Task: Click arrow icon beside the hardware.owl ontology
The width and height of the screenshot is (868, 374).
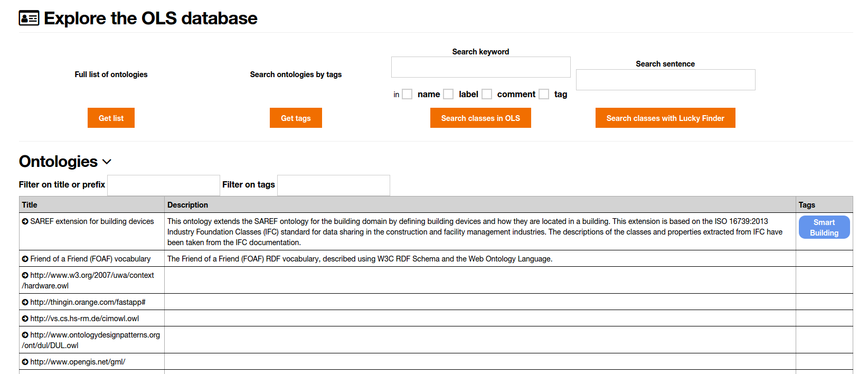Action: point(25,275)
